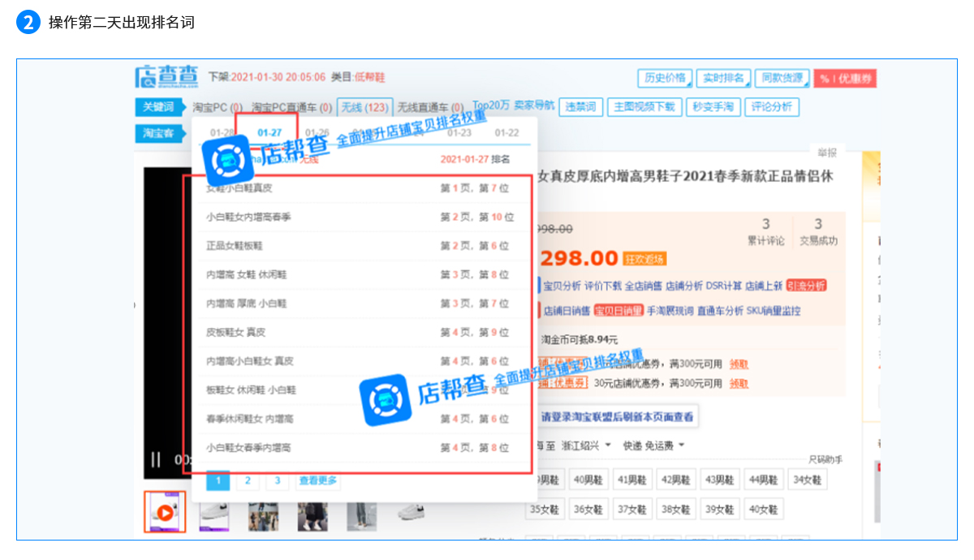Open the 店铺分析 link
Viewport: 974px width, 560px height.
(x=684, y=286)
